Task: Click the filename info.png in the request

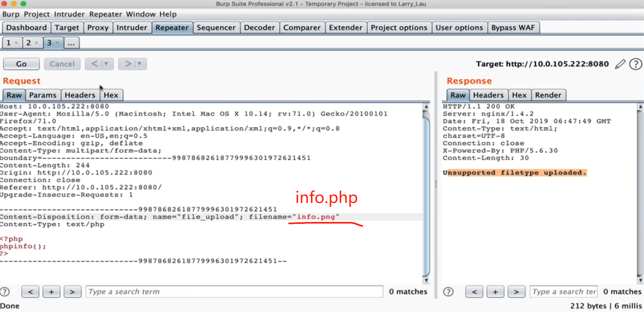Action: 316,217
